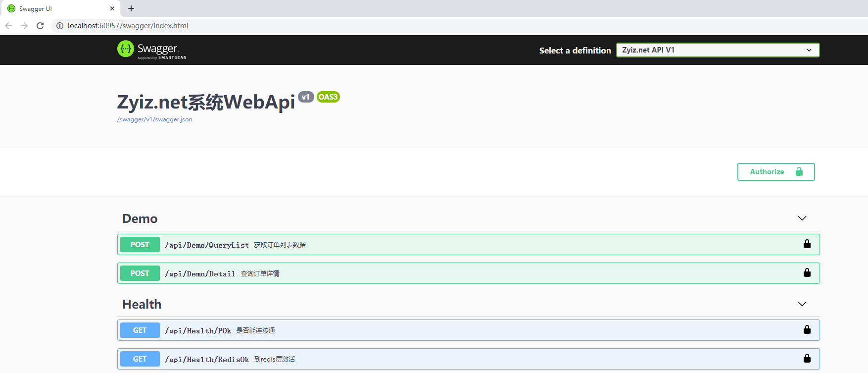
Task: Open the Zyiz.net API V1 definition dropdown
Action: (718, 50)
